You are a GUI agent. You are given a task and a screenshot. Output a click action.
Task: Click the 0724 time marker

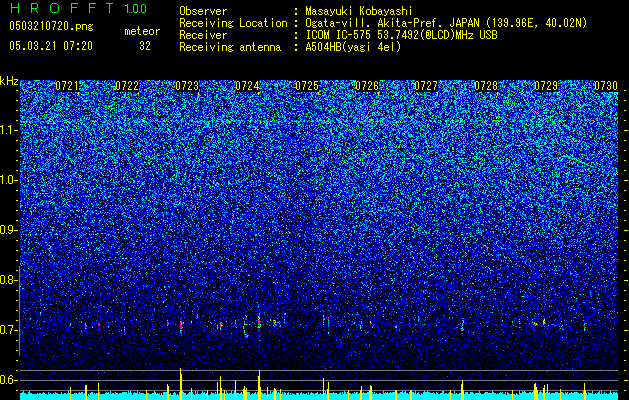coord(247,86)
